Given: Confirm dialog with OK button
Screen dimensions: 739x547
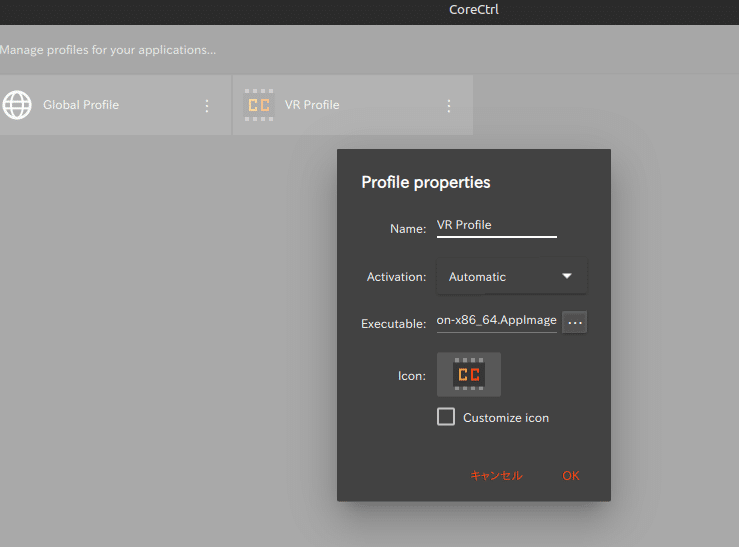Looking at the screenshot, I should click(570, 475).
